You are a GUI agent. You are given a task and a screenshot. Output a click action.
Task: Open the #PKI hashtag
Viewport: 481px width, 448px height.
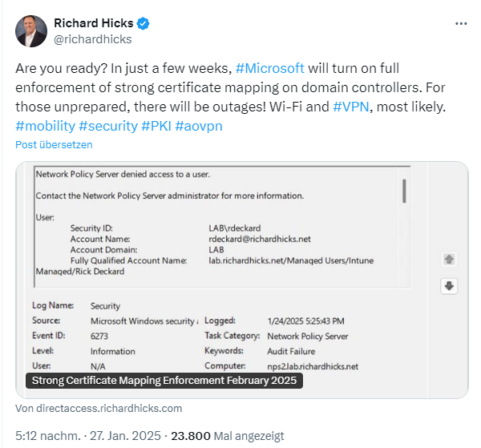pyautogui.click(x=156, y=126)
